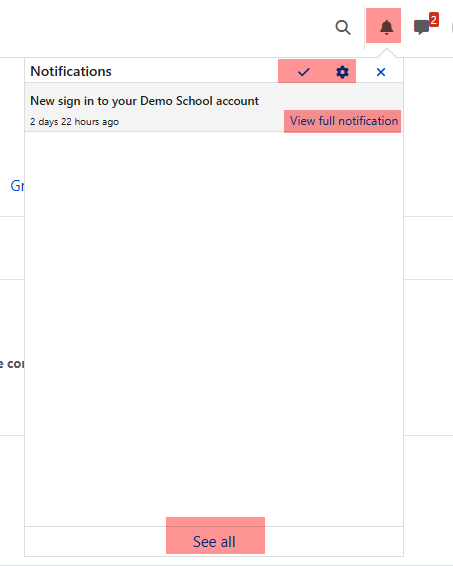Viewport: 453px width, 566px height.
Task: Open the search magnifier icon
Action: pos(343,27)
